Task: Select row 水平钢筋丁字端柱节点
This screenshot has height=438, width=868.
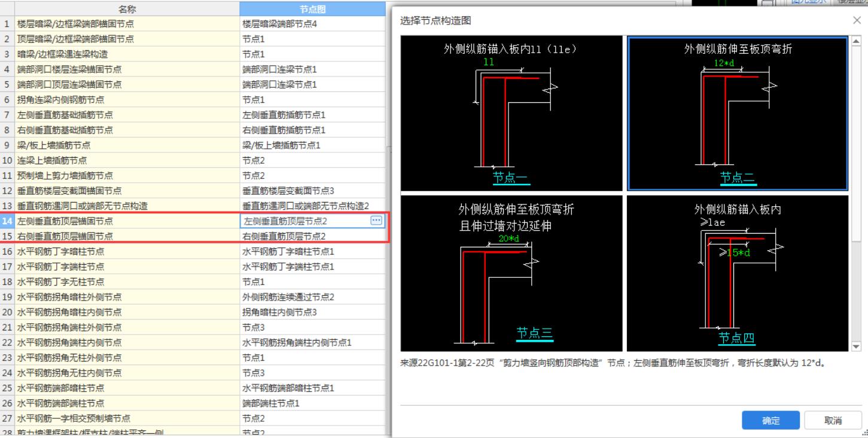Action: (127, 267)
